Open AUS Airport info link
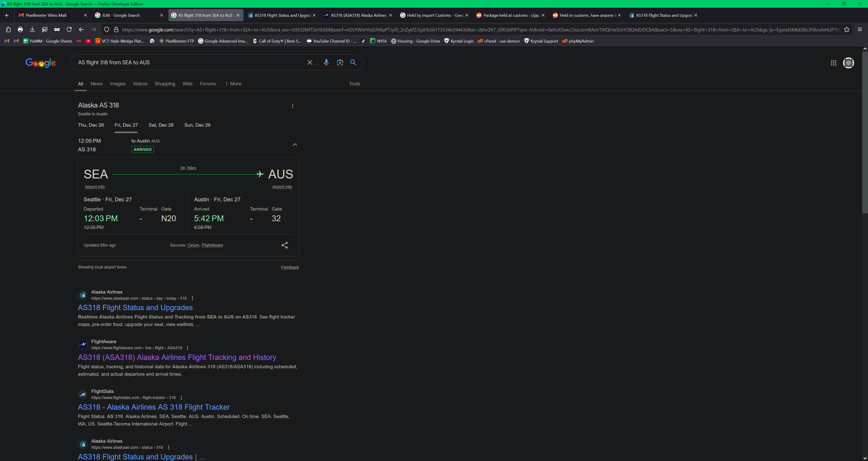 pos(282,187)
